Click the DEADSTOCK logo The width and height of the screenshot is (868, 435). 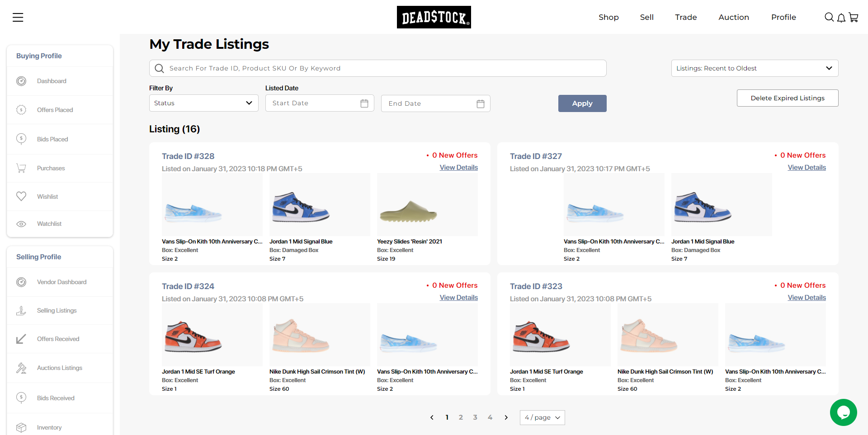pyautogui.click(x=434, y=17)
